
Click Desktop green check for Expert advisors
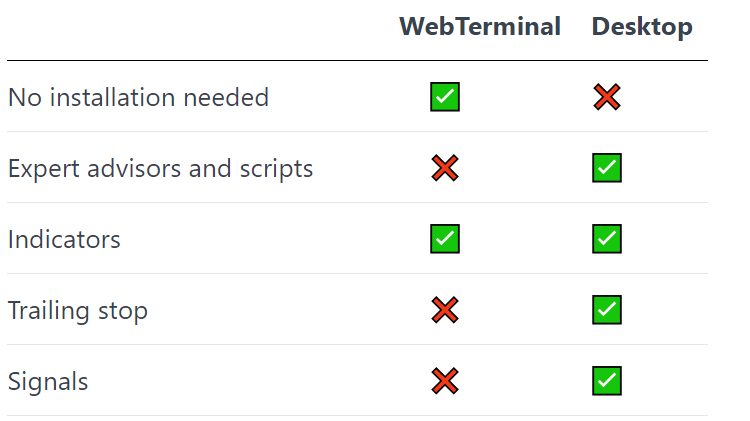pos(606,168)
